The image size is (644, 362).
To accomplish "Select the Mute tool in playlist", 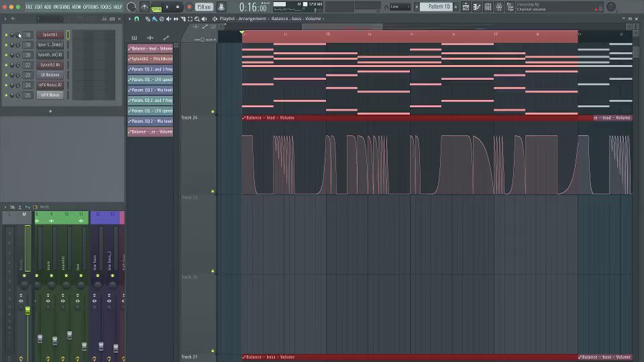I will [x=169, y=19].
